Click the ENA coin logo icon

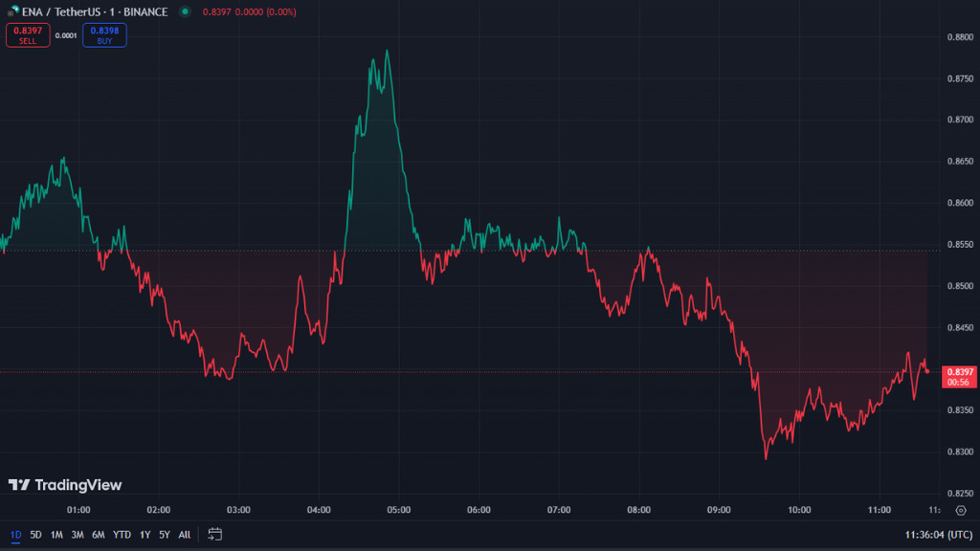pyautogui.click(x=10, y=11)
